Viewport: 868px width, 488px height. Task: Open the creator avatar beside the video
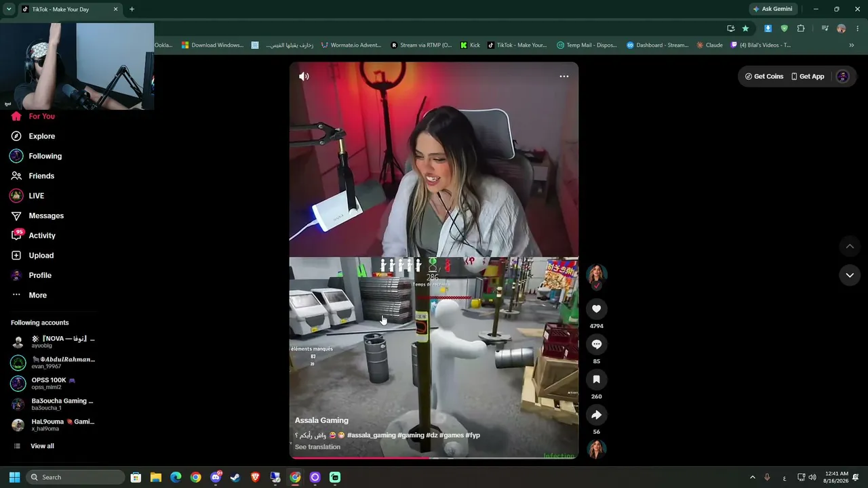pyautogui.click(x=597, y=274)
